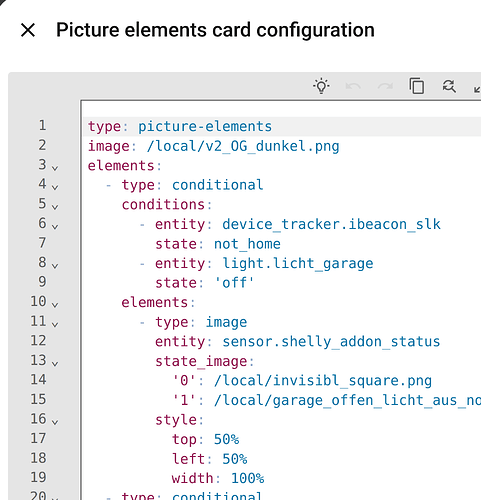The height and width of the screenshot is (500, 481).
Task: Click the 'left: 50%' value
Action: coord(235,459)
